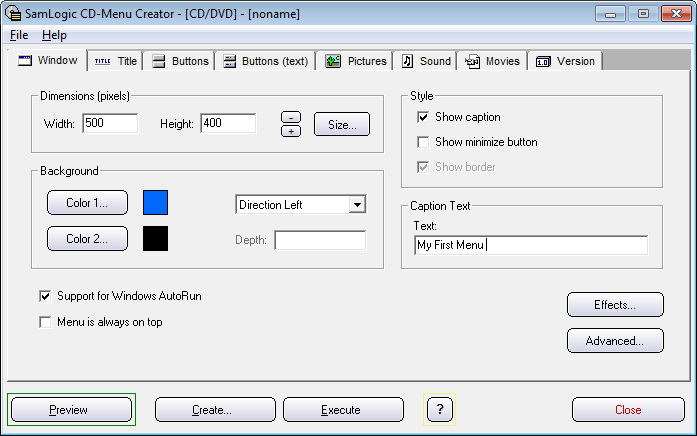Open the Buttons tab
This screenshot has width=697, height=436.
click(180, 61)
